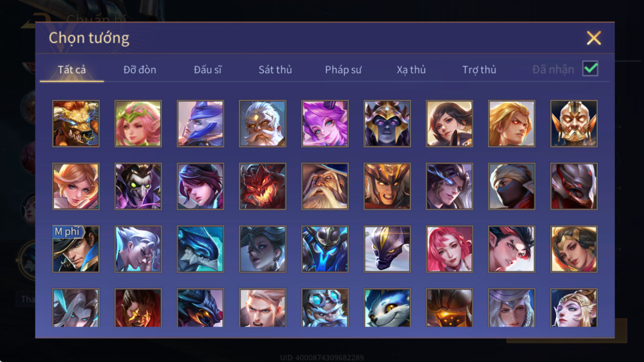
Task: Switch to the 'Pháp sư' tab
Action: 343,70
